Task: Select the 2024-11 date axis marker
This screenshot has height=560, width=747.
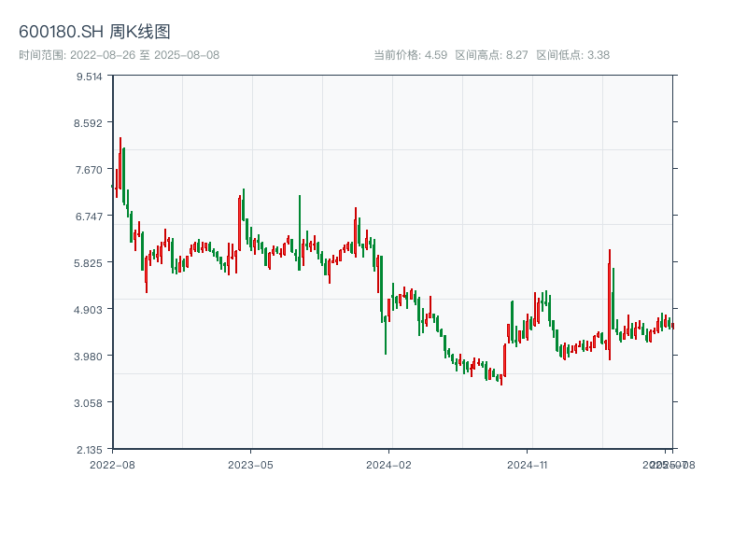Action: (529, 464)
